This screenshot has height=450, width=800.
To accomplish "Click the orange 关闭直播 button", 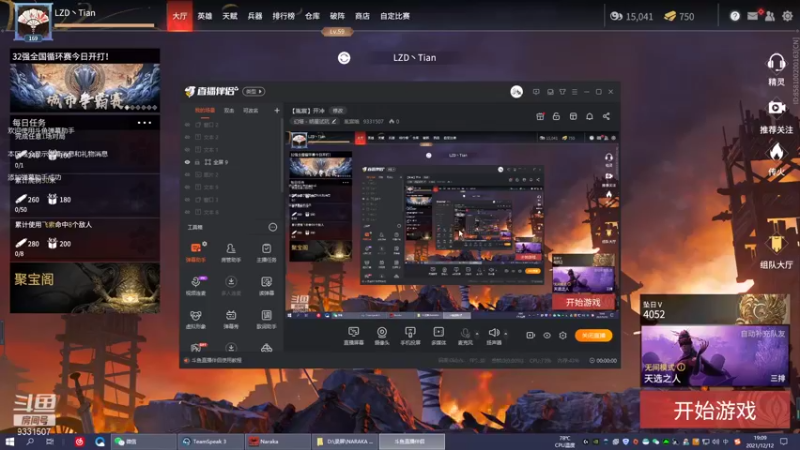I will [593, 335].
